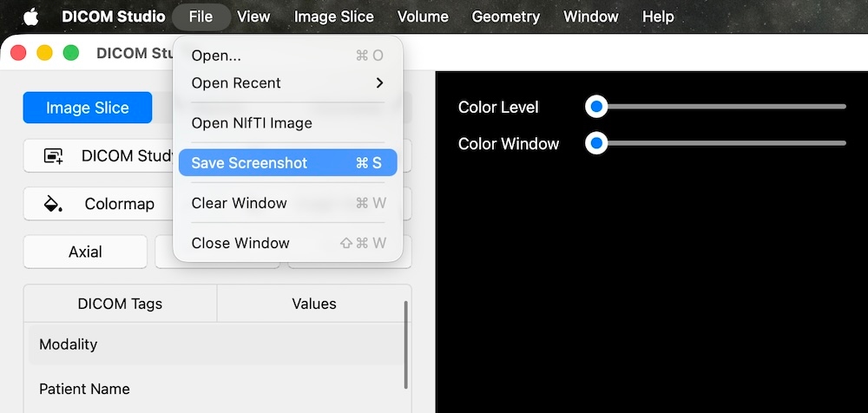The height and width of the screenshot is (413, 868).
Task: Open the Help menu
Action: click(x=658, y=16)
